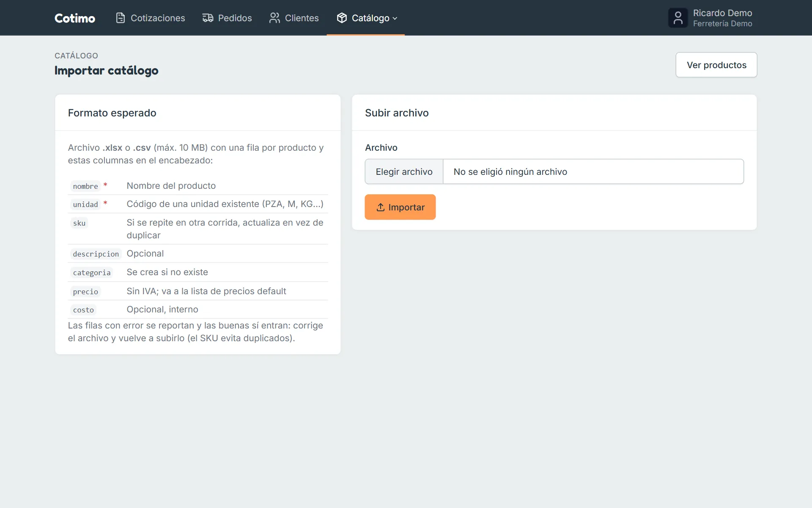Click the Catálogo box icon

pos(342,18)
